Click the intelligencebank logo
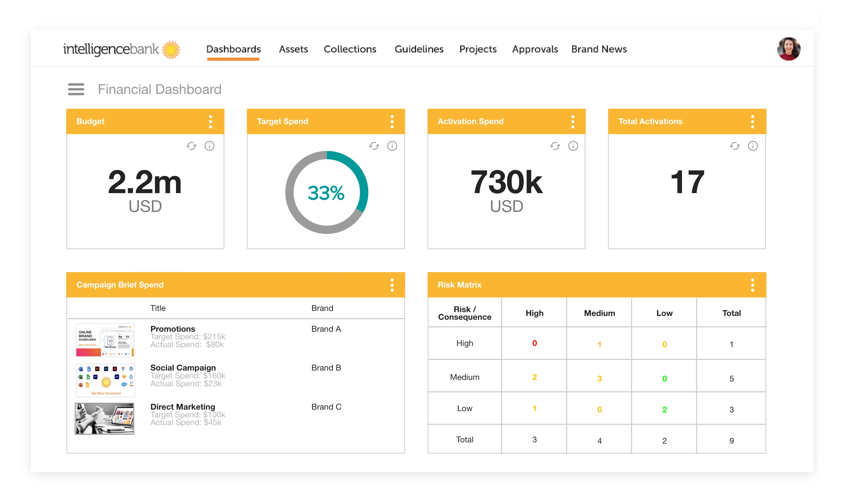This screenshot has height=504, width=845. click(121, 49)
